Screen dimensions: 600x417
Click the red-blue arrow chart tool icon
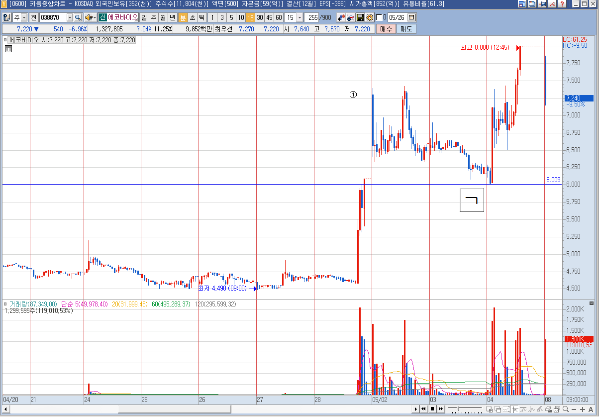(x=341, y=18)
